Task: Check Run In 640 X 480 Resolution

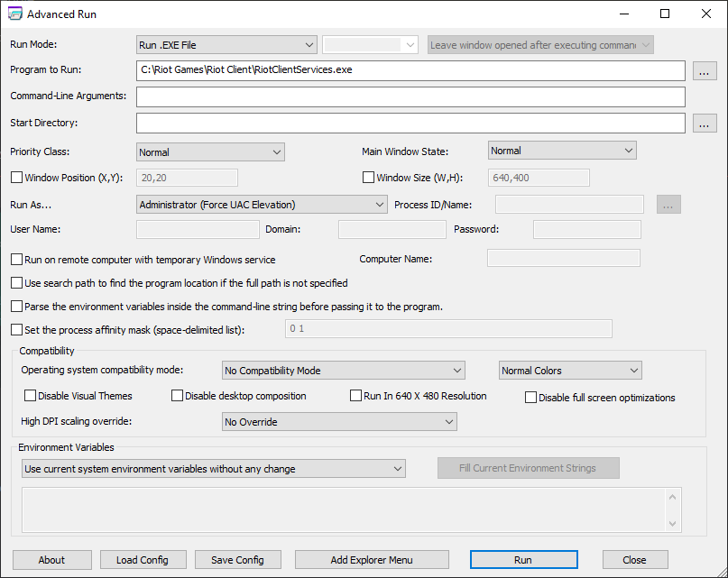Action: pos(356,396)
